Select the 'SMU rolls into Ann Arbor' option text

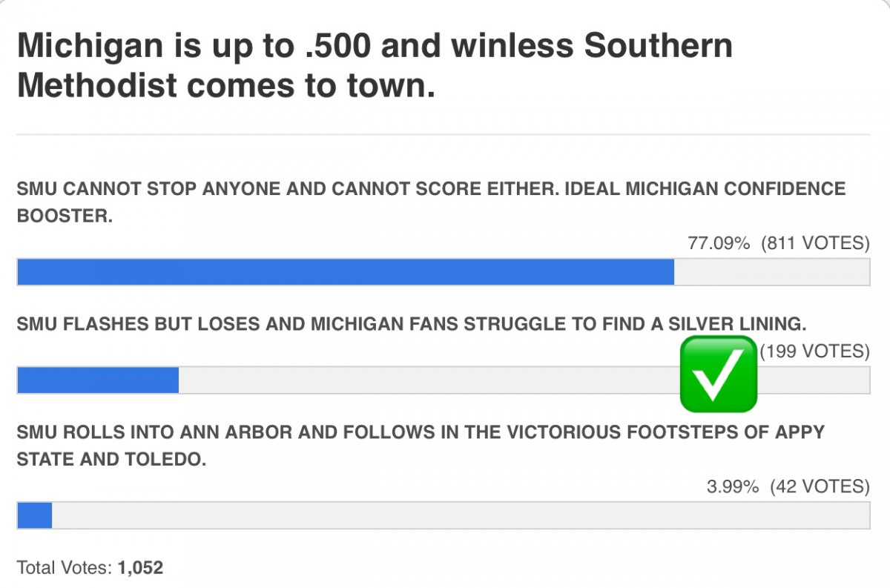(x=420, y=445)
